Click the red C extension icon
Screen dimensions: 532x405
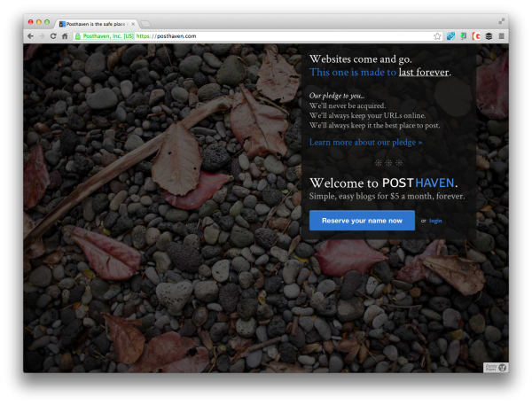[476, 36]
